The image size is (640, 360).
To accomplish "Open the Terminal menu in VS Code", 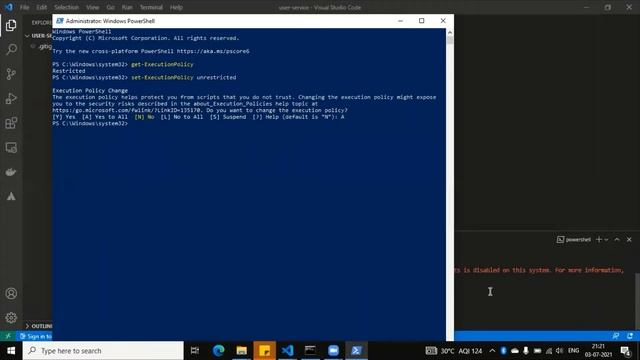I will coord(151,7).
